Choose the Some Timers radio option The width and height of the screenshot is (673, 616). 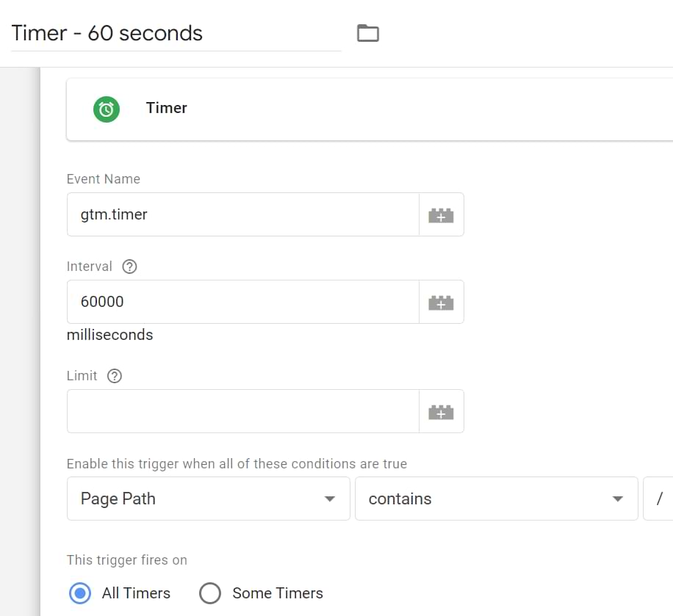pyautogui.click(x=210, y=593)
